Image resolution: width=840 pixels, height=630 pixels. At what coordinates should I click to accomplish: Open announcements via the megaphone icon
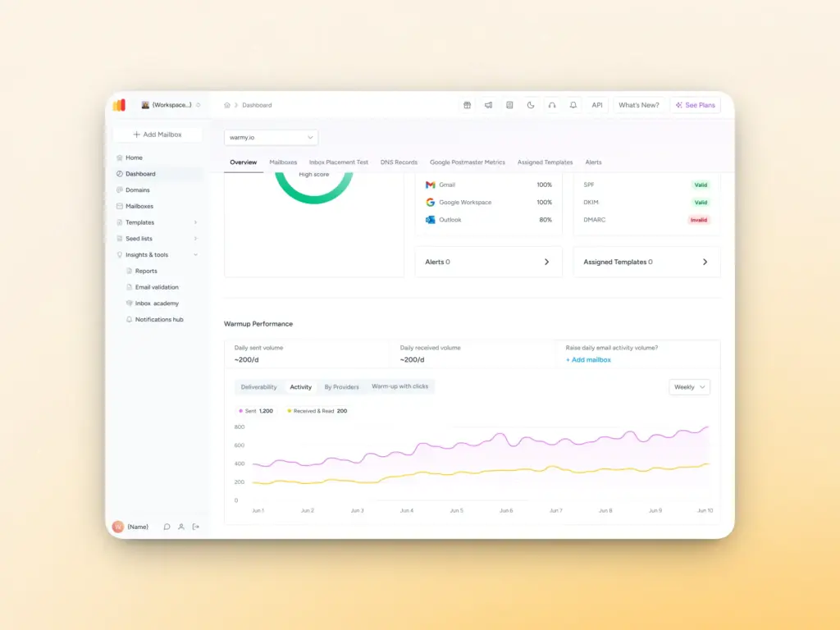[x=488, y=105]
